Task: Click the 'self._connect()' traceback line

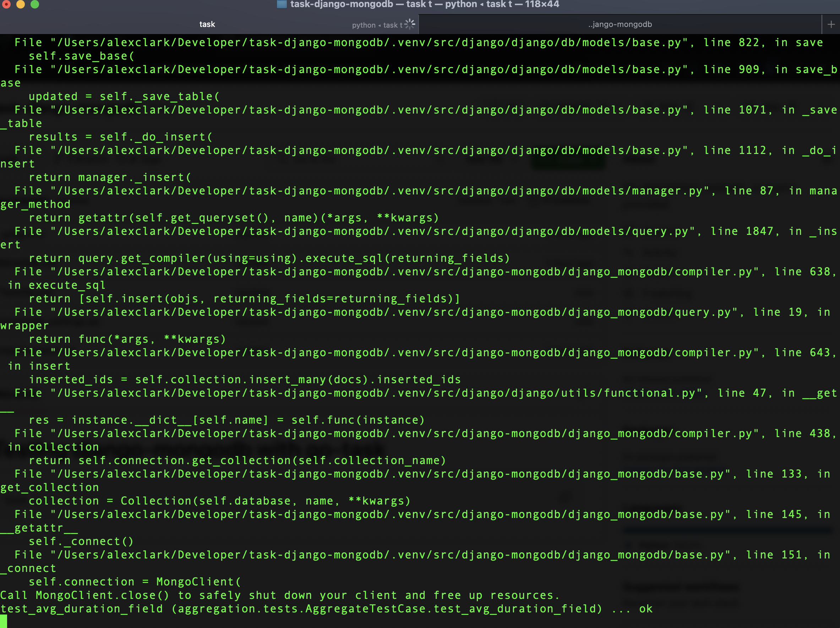Action: coord(81,541)
